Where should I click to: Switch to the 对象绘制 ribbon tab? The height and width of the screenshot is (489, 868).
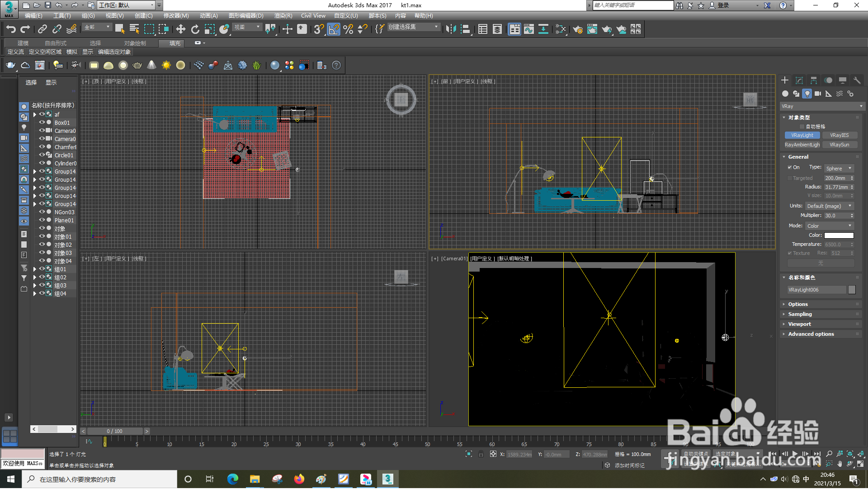[x=135, y=43]
